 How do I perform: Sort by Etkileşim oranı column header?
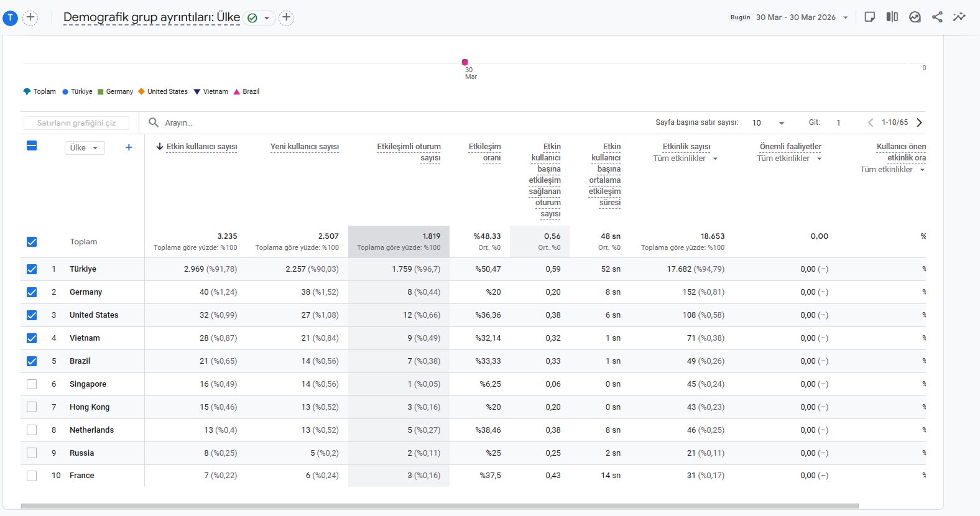(x=484, y=152)
